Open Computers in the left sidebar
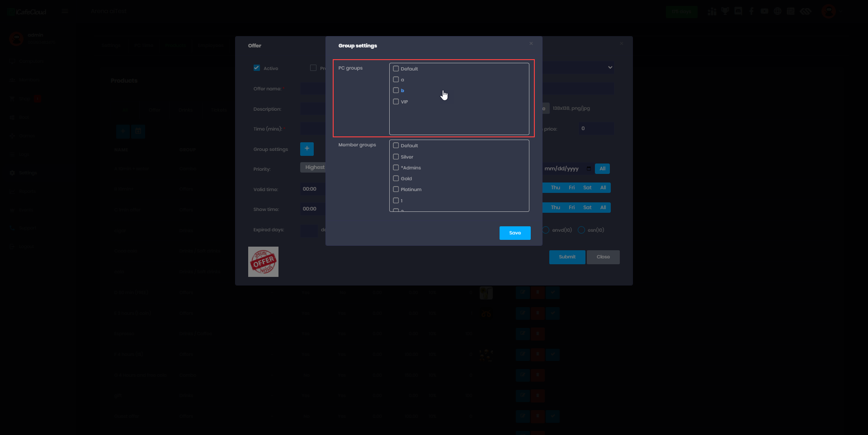The height and width of the screenshot is (435, 868). [27, 61]
